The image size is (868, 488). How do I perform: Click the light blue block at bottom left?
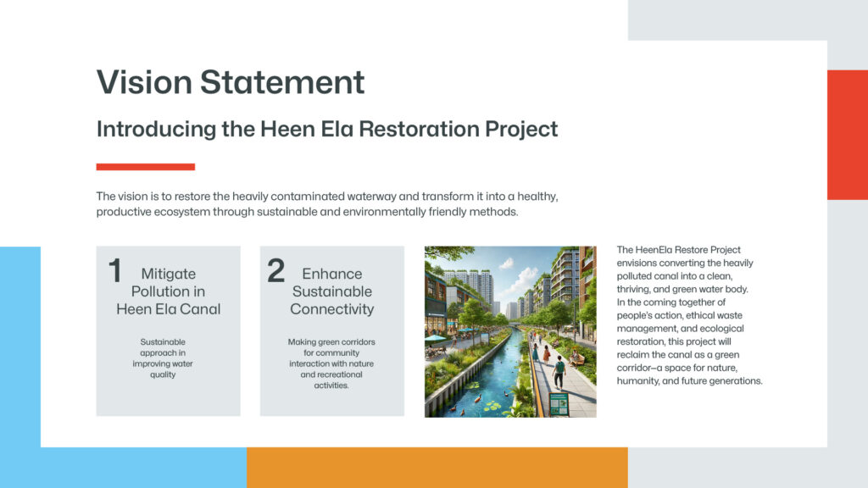click(19, 364)
